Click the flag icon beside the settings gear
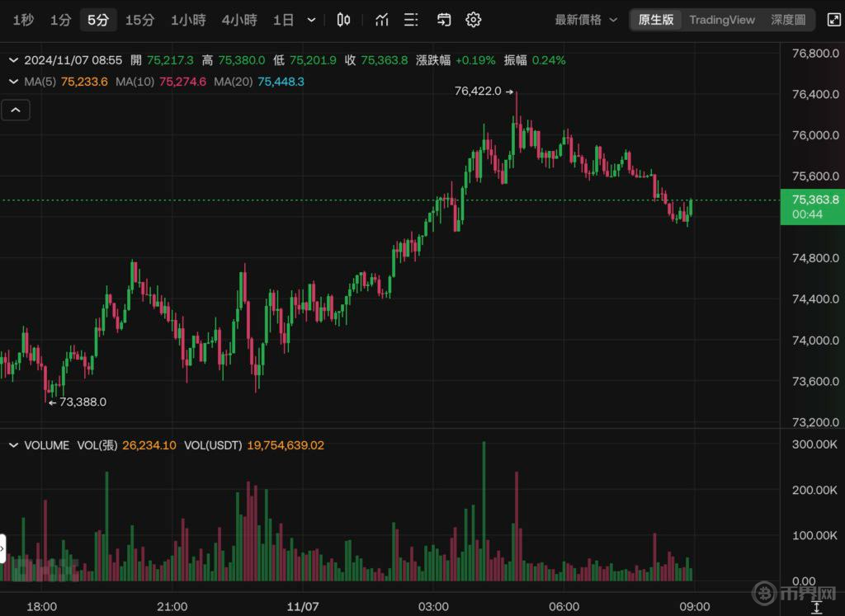Image resolution: width=845 pixels, height=616 pixels. (x=444, y=20)
